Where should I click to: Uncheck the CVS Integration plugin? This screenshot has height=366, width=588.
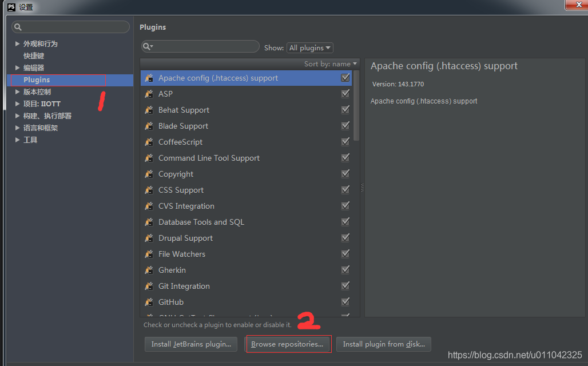click(x=345, y=205)
